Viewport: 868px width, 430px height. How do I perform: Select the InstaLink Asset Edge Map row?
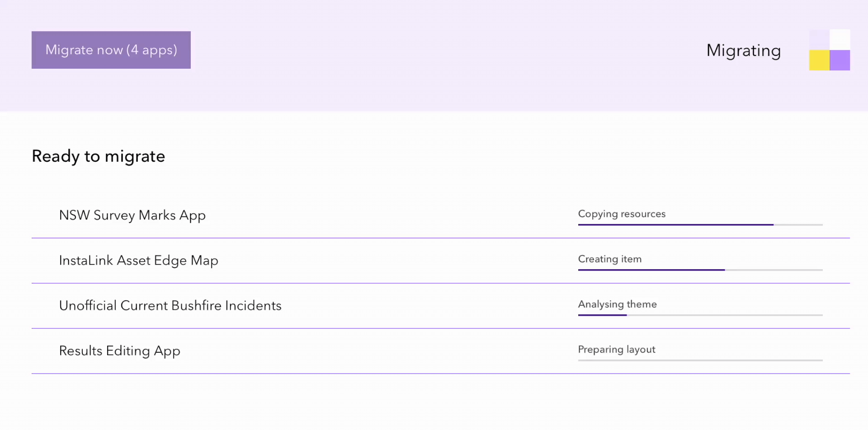pyautogui.click(x=441, y=261)
